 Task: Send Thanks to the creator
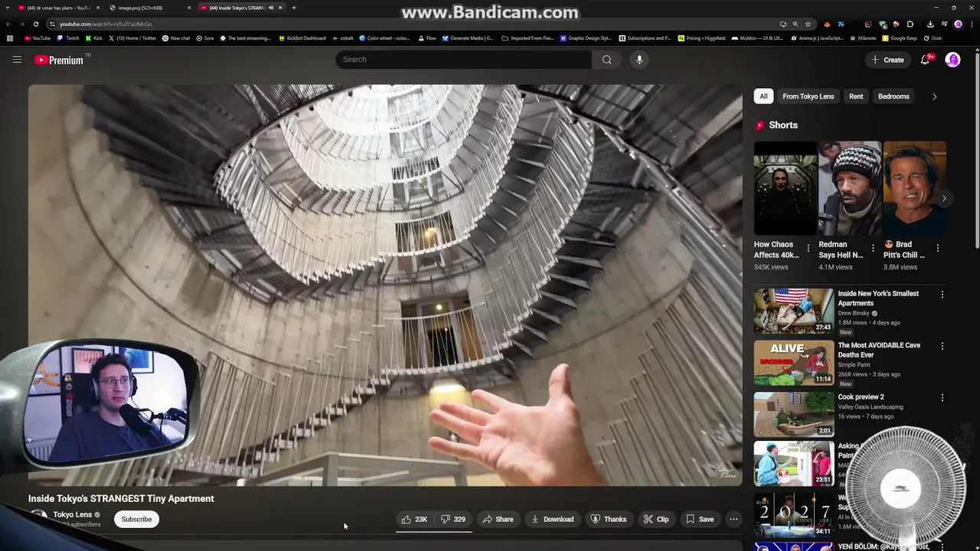(609, 519)
